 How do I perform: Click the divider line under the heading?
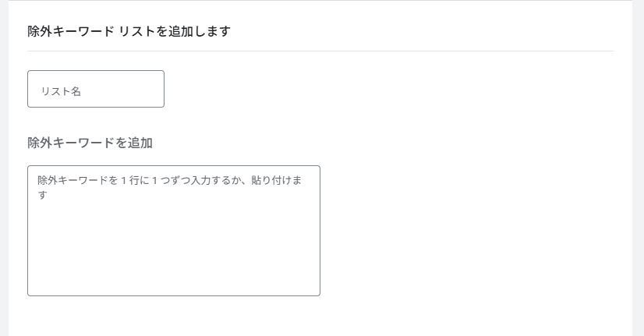click(x=320, y=51)
